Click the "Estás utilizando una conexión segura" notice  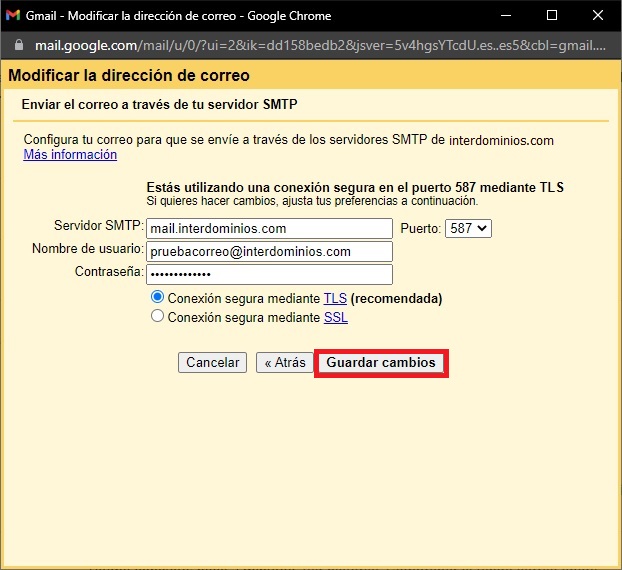pyautogui.click(x=355, y=187)
